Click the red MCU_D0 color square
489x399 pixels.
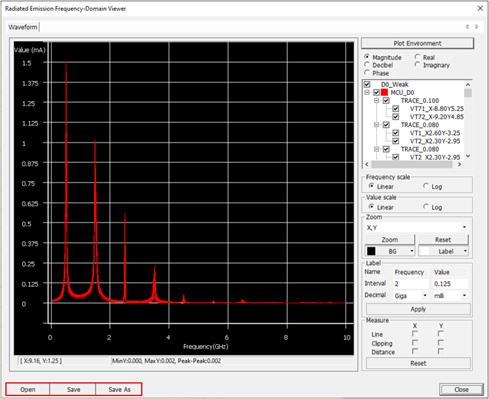pos(384,92)
